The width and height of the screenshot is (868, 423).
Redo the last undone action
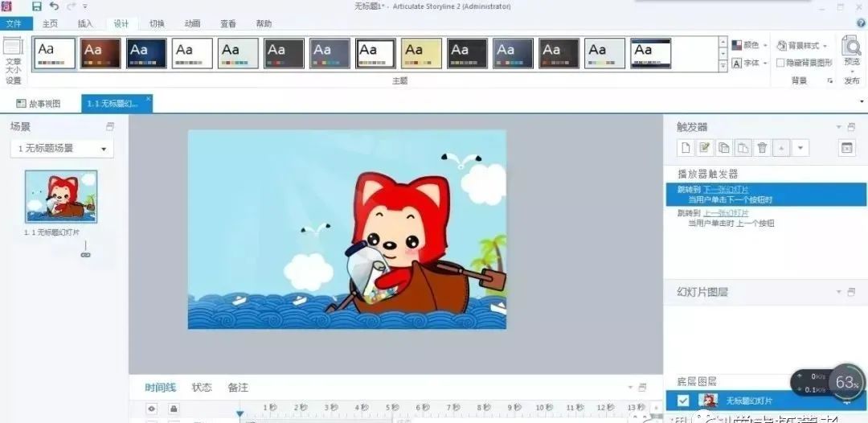[x=71, y=6]
